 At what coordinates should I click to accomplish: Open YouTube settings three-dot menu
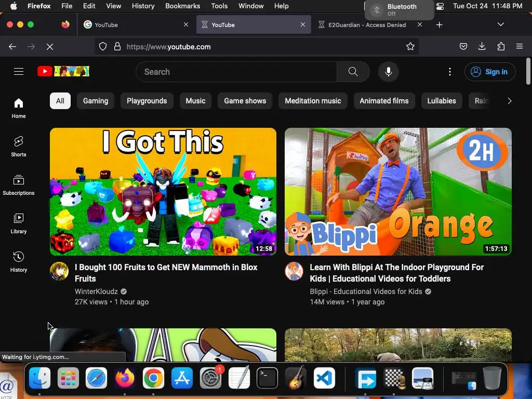(450, 72)
